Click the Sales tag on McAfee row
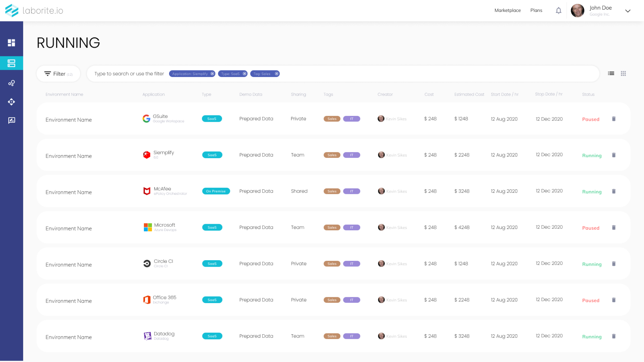 (332, 191)
